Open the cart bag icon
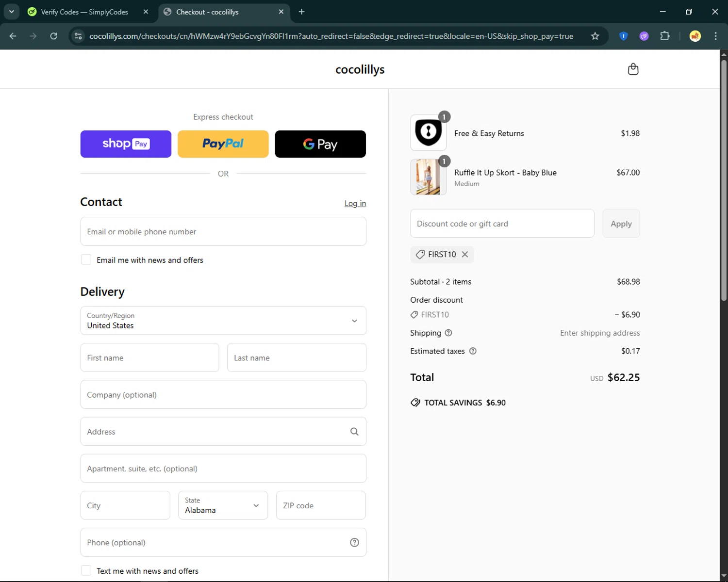728x582 pixels. coord(633,69)
